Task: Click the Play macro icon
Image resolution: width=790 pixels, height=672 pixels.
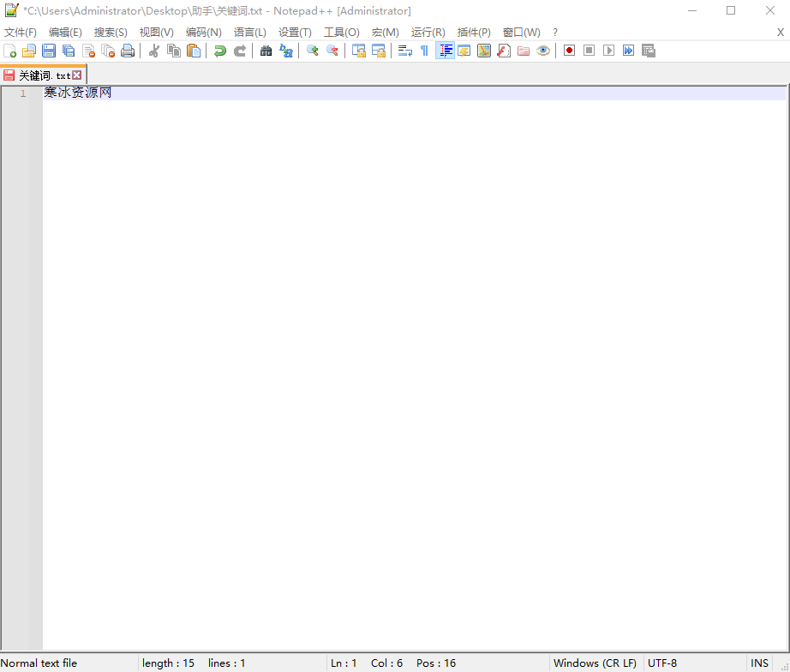Action: tap(608, 51)
